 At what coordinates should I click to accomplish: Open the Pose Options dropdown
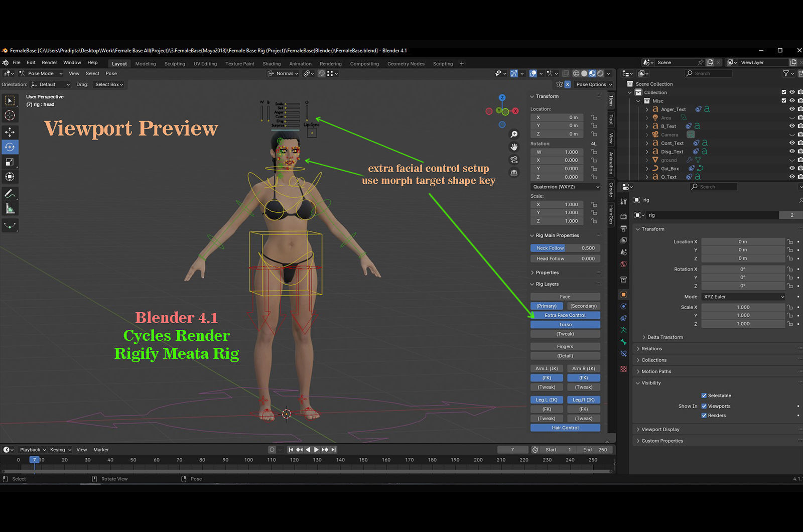(x=594, y=84)
